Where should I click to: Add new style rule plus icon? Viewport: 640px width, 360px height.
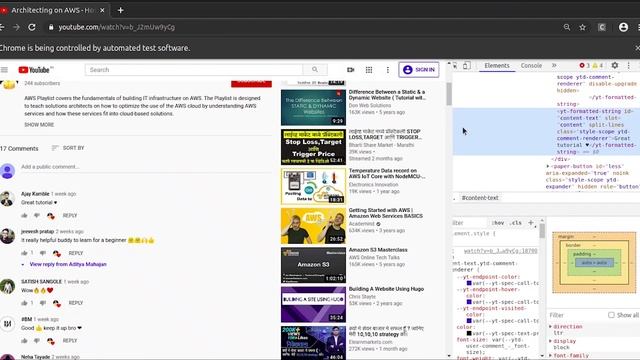click(531, 222)
